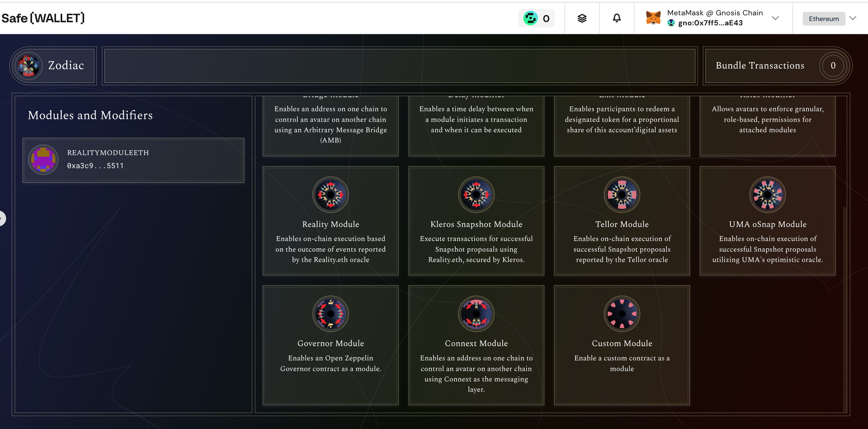This screenshot has width=868, height=429.
Task: Click Reality.eth oracle description text
Action: coord(331,249)
